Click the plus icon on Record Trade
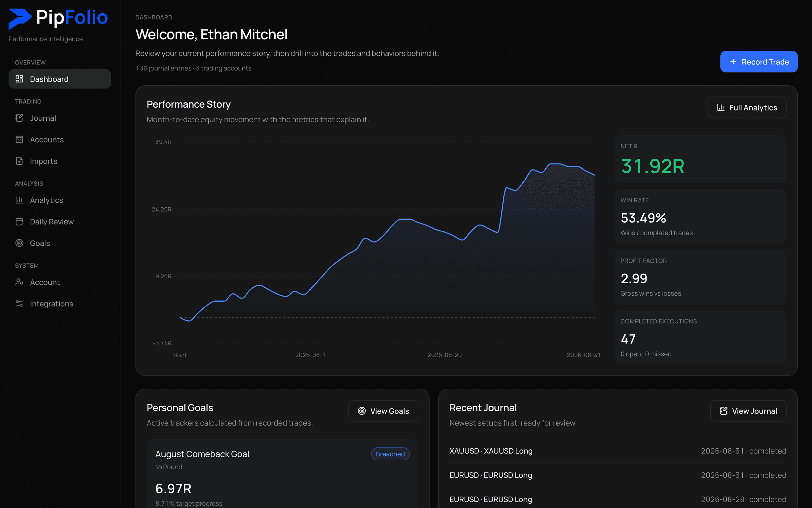This screenshot has height=508, width=812. point(733,62)
